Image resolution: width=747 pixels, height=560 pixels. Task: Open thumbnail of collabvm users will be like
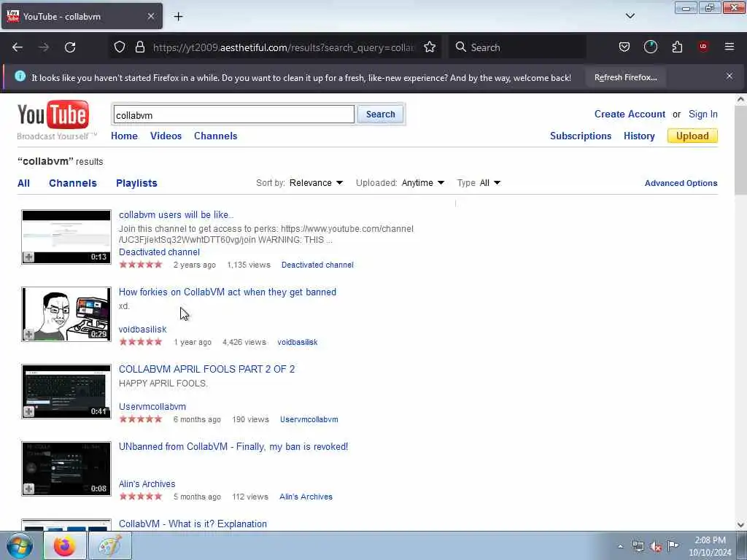(66, 237)
